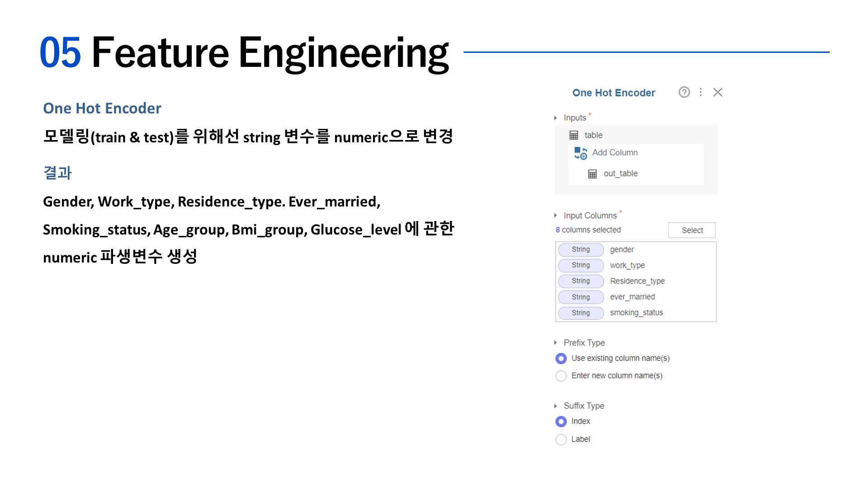Screen dimensions: 868x488
Task: Choose the Label suffix type radio
Action: 561,440
